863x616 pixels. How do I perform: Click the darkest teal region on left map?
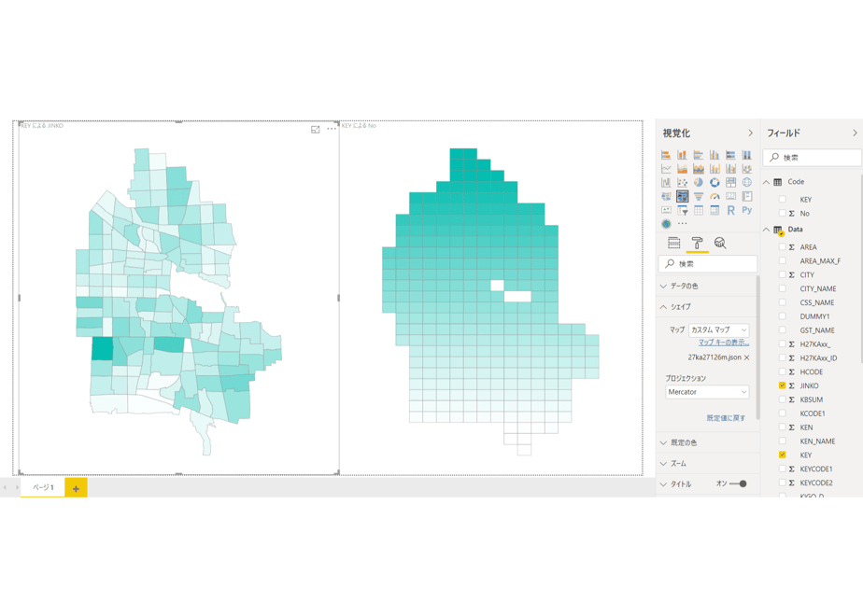click(x=102, y=349)
